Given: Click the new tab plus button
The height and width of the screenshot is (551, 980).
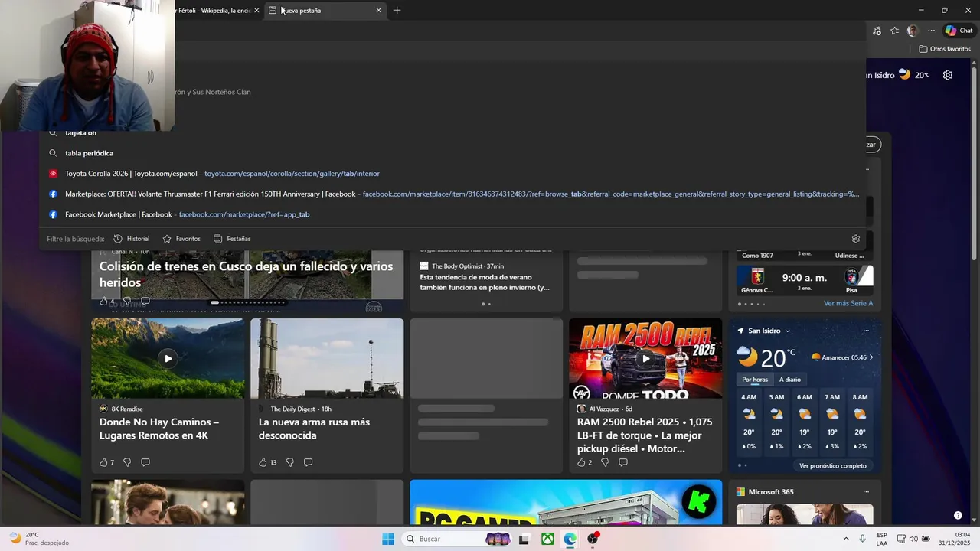Looking at the screenshot, I should click(x=397, y=11).
